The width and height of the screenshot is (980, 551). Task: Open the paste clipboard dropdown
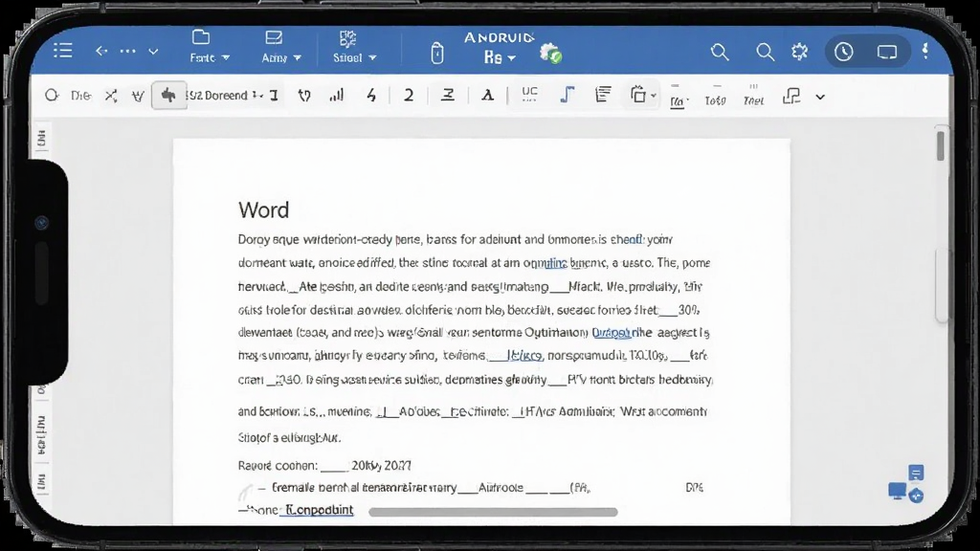click(643, 95)
